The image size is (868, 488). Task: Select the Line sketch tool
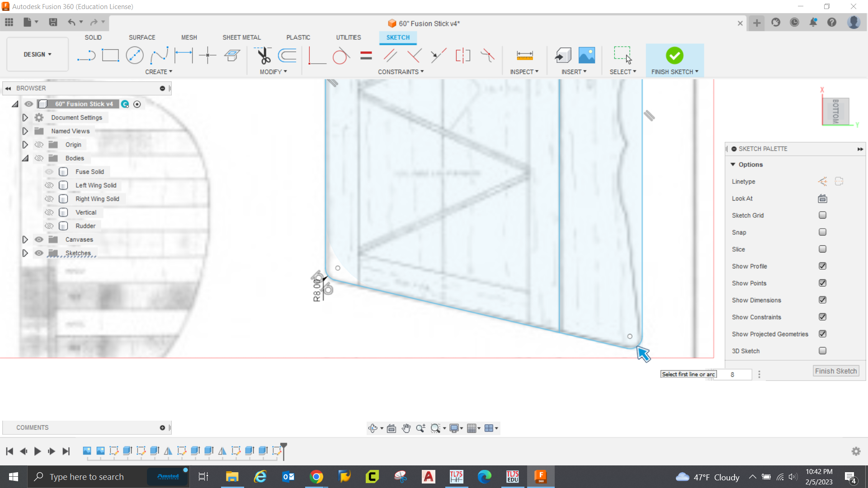86,56
